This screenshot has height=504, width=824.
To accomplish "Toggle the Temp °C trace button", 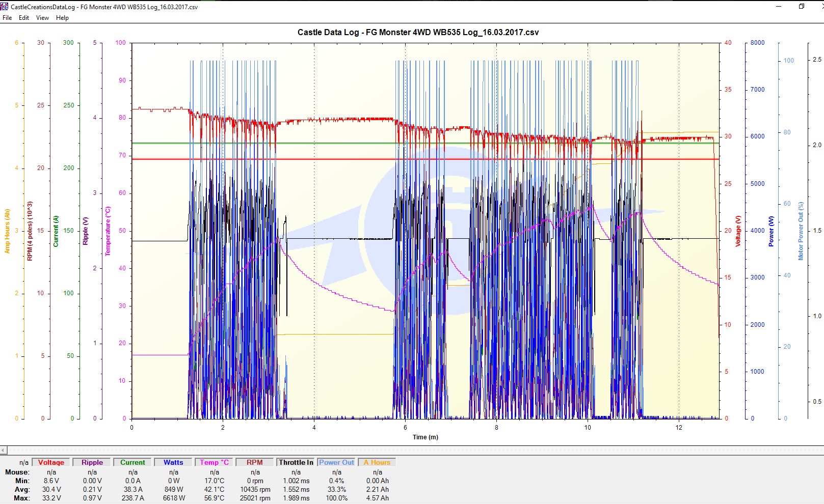I will (x=214, y=462).
